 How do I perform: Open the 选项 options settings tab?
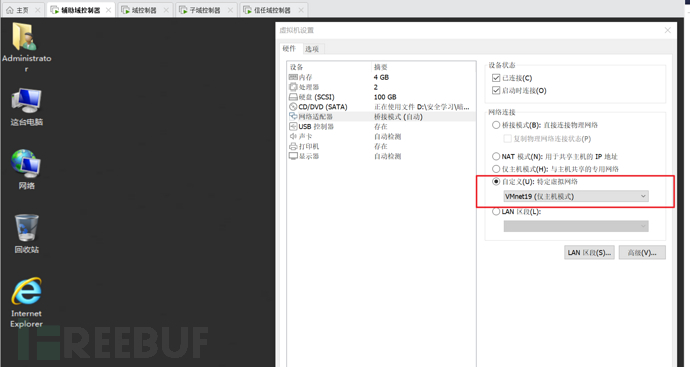(x=312, y=49)
